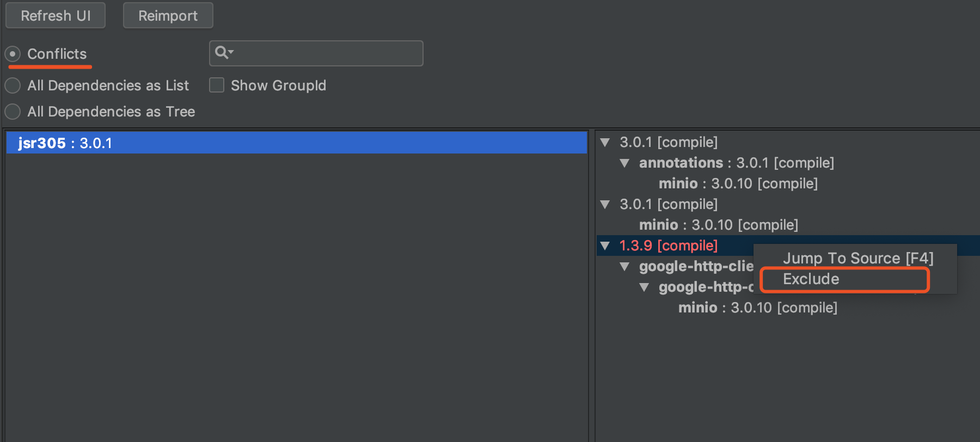Screen dimensions: 980x442
Task: Collapse the annotations : 3.0.1 node
Action: point(624,163)
